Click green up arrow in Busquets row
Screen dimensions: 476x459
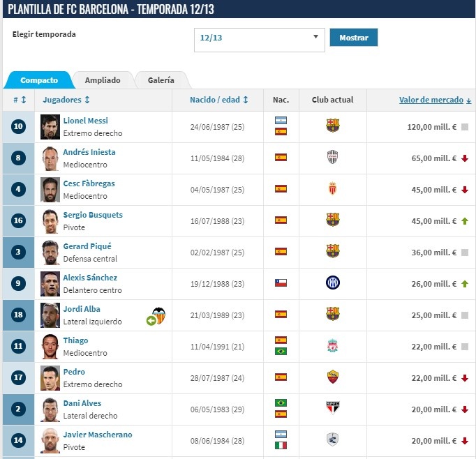point(465,221)
